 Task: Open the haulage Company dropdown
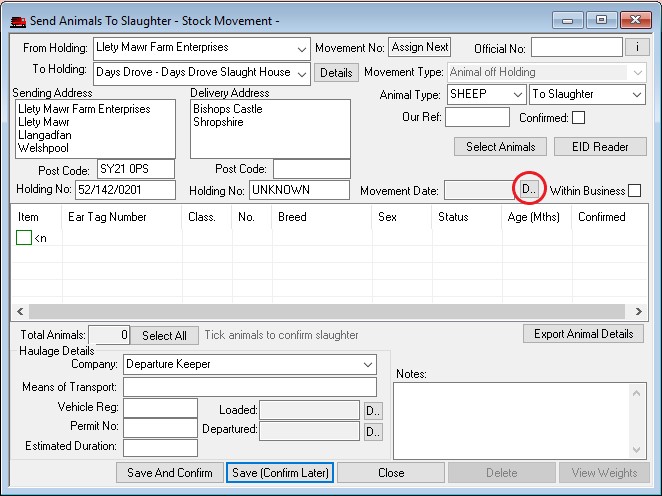coord(368,365)
